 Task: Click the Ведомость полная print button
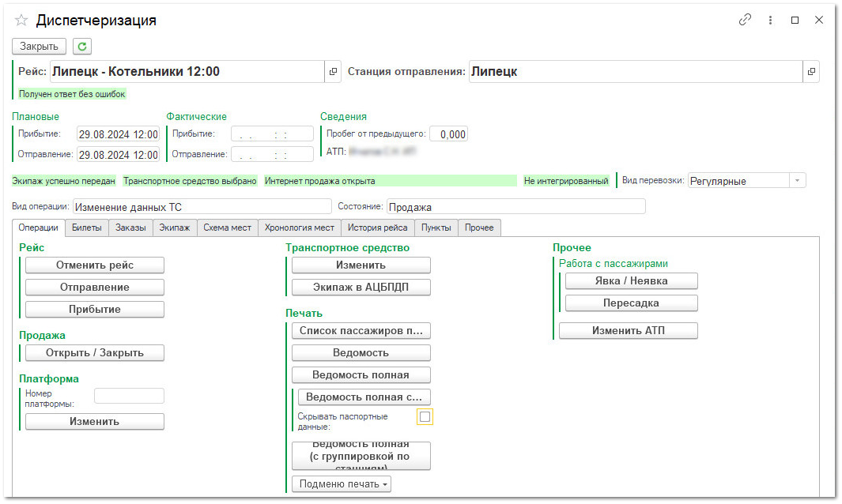click(361, 374)
